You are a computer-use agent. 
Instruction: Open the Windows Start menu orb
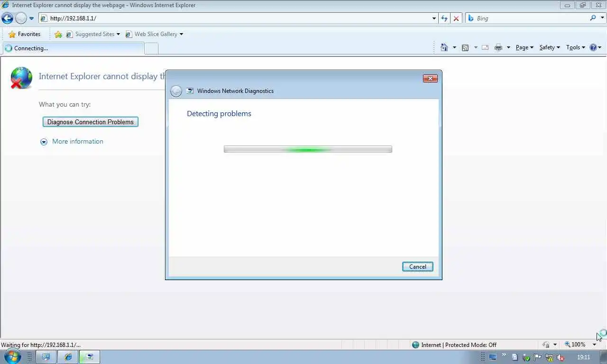(13, 356)
